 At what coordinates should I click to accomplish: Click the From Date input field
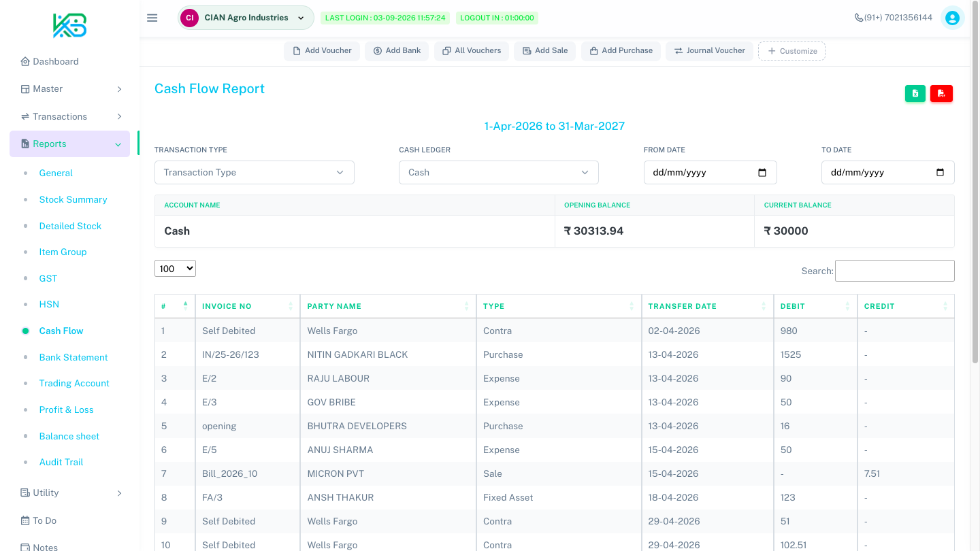710,173
